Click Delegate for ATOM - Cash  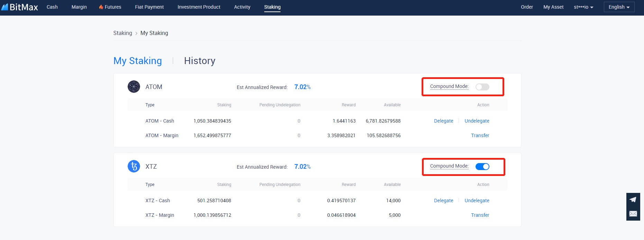pos(443,121)
